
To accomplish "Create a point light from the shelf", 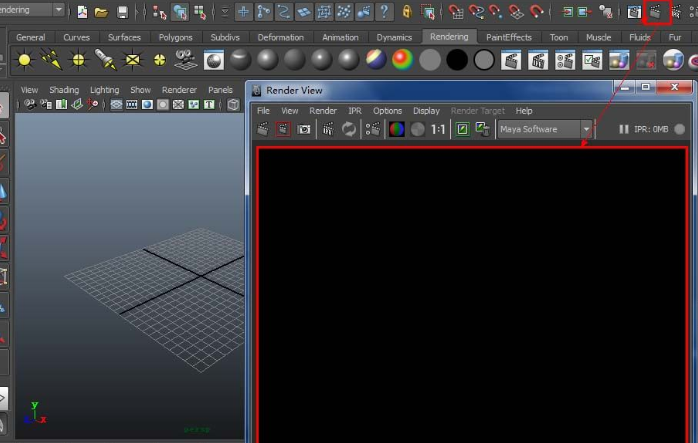I will point(78,60).
